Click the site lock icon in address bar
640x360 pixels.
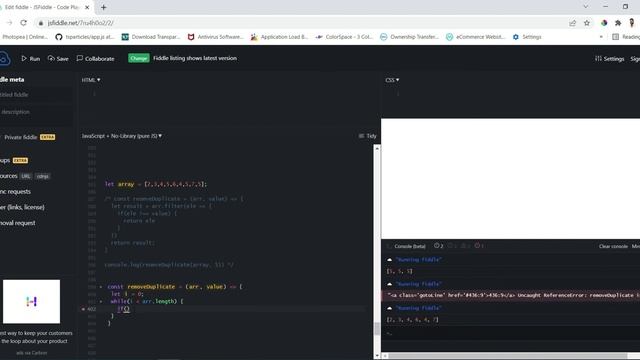pyautogui.click(x=40, y=23)
